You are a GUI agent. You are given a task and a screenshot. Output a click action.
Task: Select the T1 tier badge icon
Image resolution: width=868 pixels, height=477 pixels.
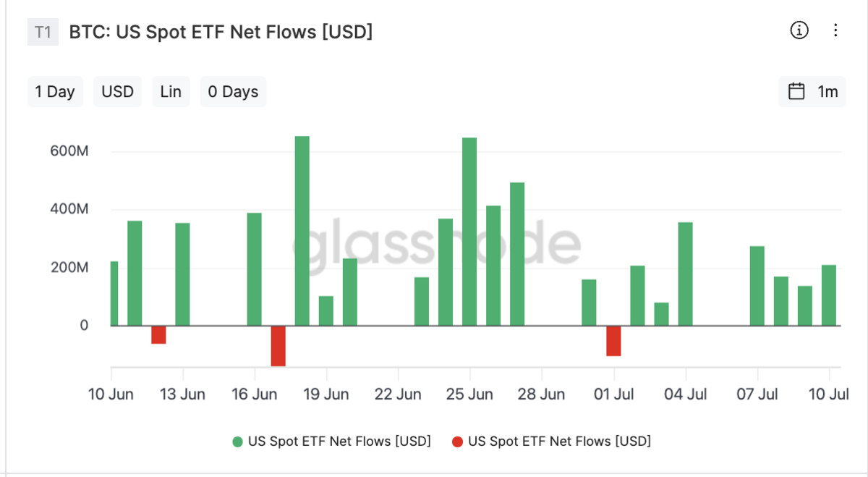[x=41, y=32]
